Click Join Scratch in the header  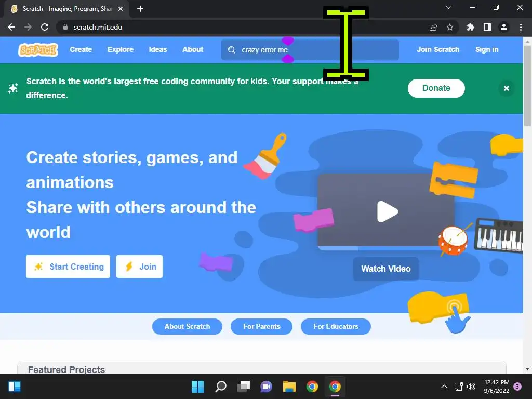point(438,49)
